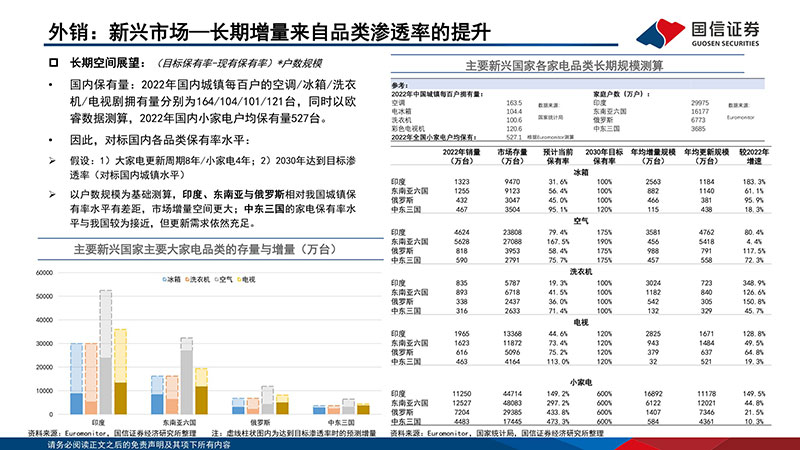Select the 电视 yellow legend swatch

[239, 280]
